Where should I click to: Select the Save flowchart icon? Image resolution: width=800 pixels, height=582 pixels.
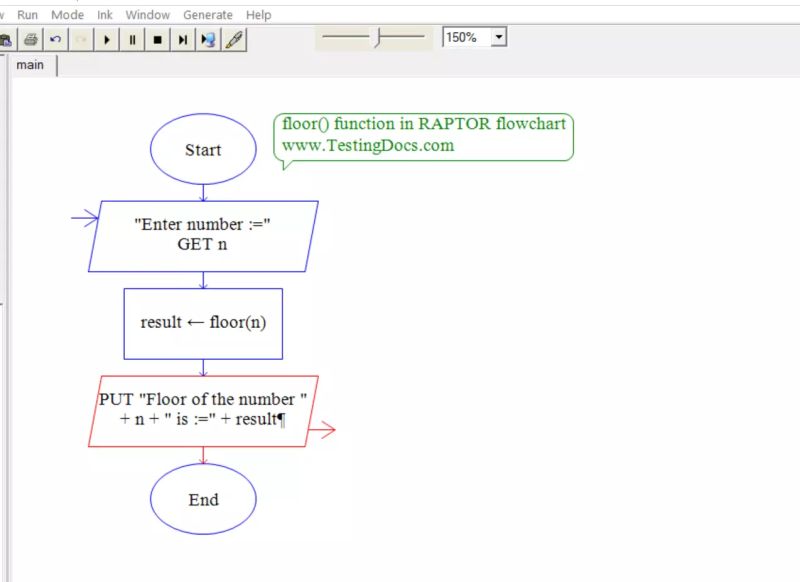[8, 39]
